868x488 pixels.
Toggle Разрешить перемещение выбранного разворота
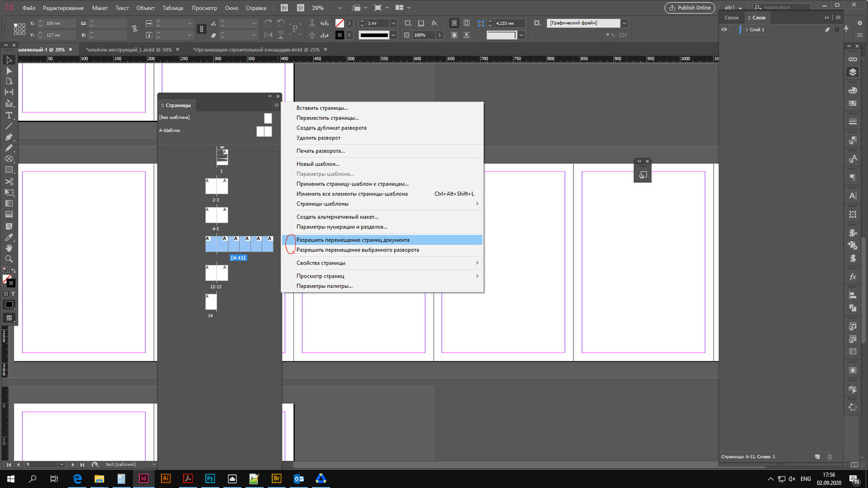[357, 250]
